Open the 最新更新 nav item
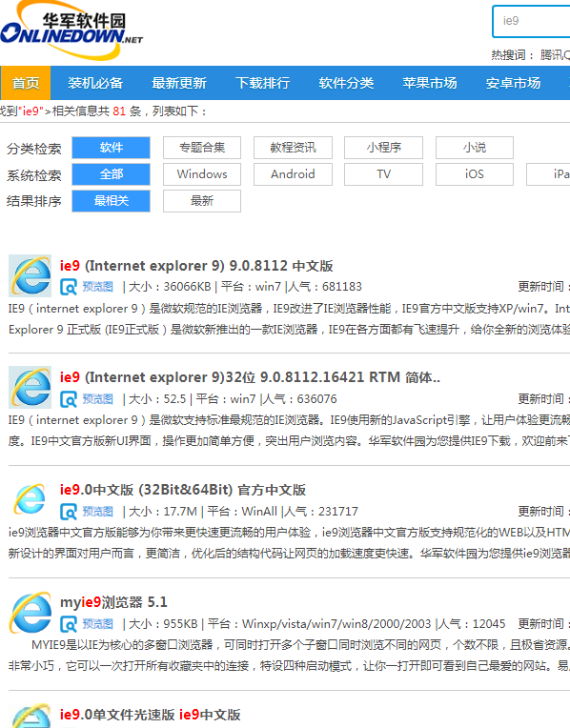 click(179, 83)
